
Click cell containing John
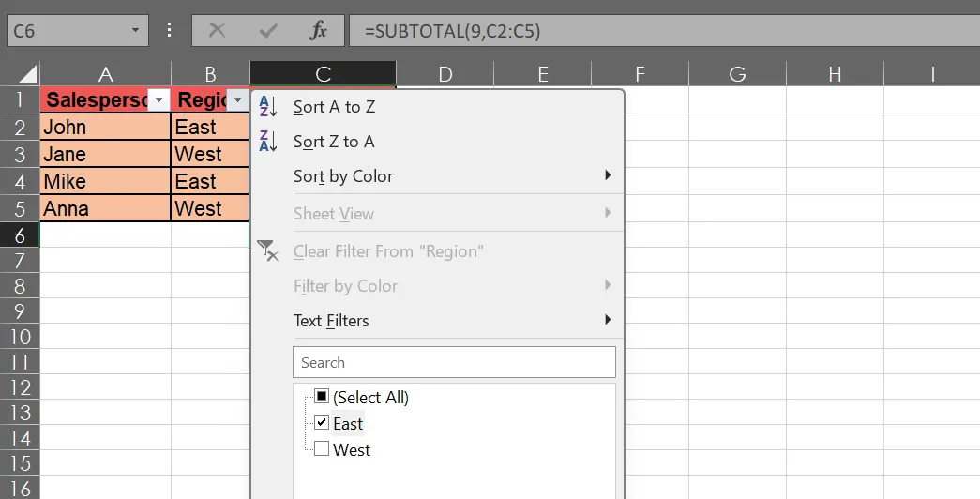(105, 127)
